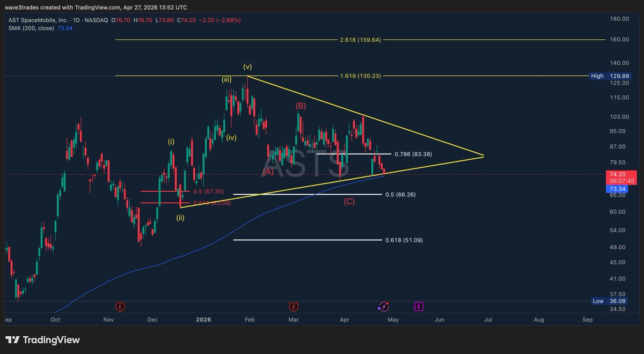Click the Oct label on time axis
The height and width of the screenshot is (354, 644).
coord(55,320)
